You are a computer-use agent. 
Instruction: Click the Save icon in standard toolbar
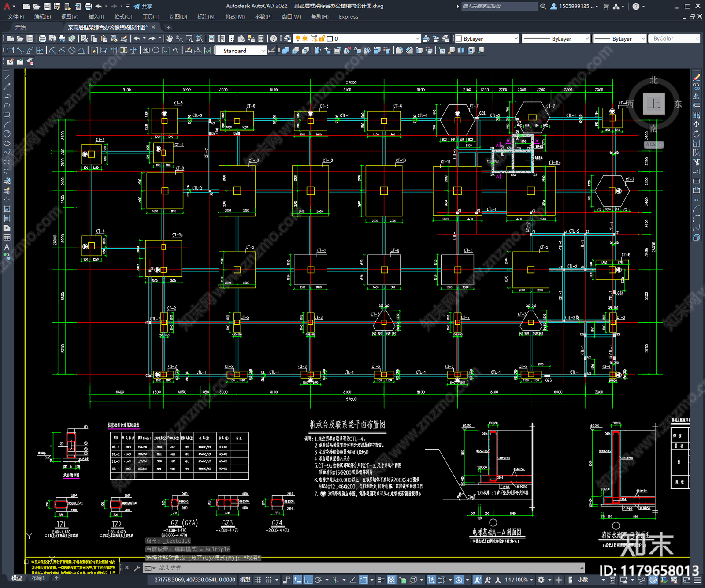click(30, 39)
